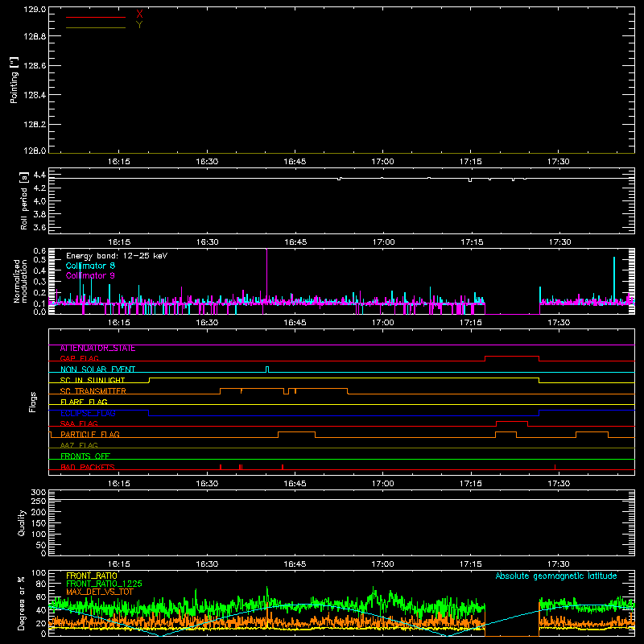Click the PARTICLE_FLAG label
Viewport: 644px width, 644px height.
click(90, 435)
